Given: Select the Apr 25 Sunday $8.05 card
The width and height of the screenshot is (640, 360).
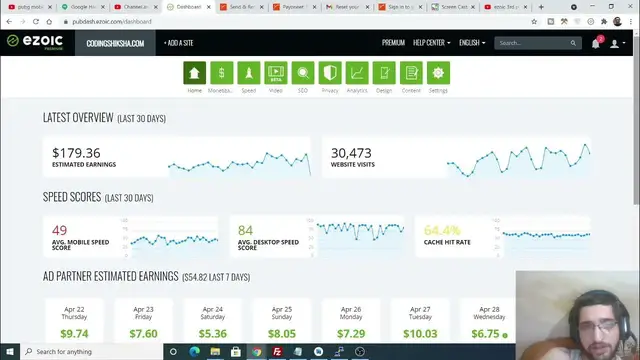Looking at the screenshot, I should 282,321.
